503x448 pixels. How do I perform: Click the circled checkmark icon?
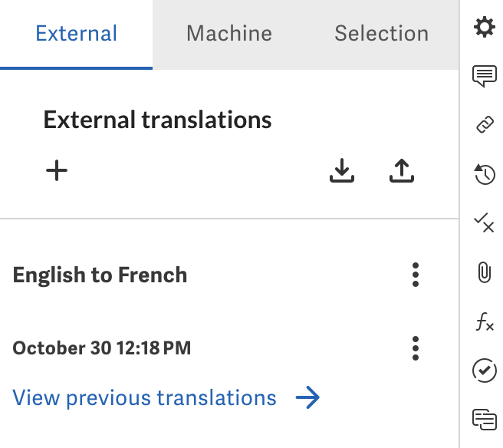pos(484,371)
